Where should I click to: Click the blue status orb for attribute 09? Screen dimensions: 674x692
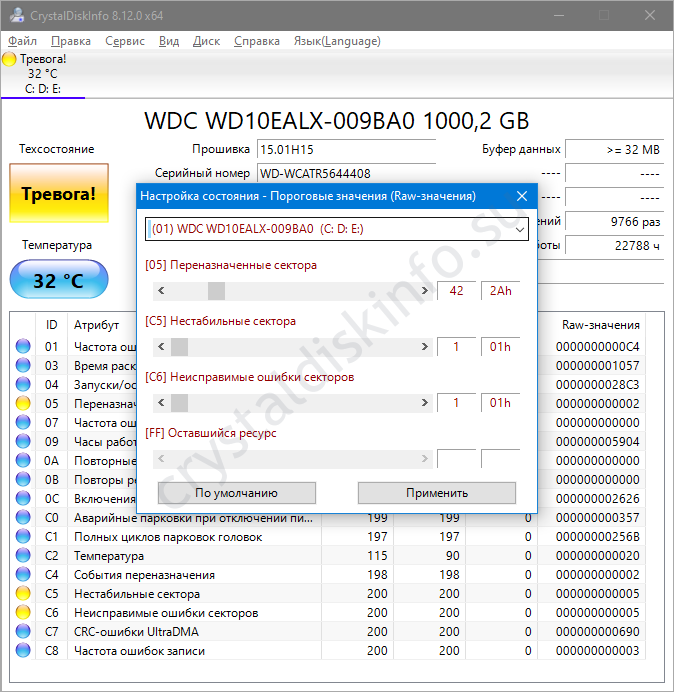tap(23, 441)
